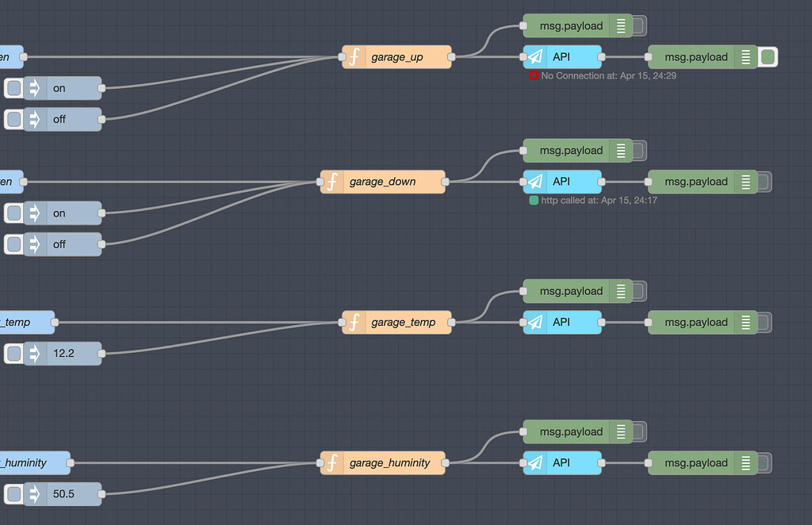The height and width of the screenshot is (525, 812).
Task: Click the paper-plane icon on the topmost API node
Action: [x=534, y=56]
